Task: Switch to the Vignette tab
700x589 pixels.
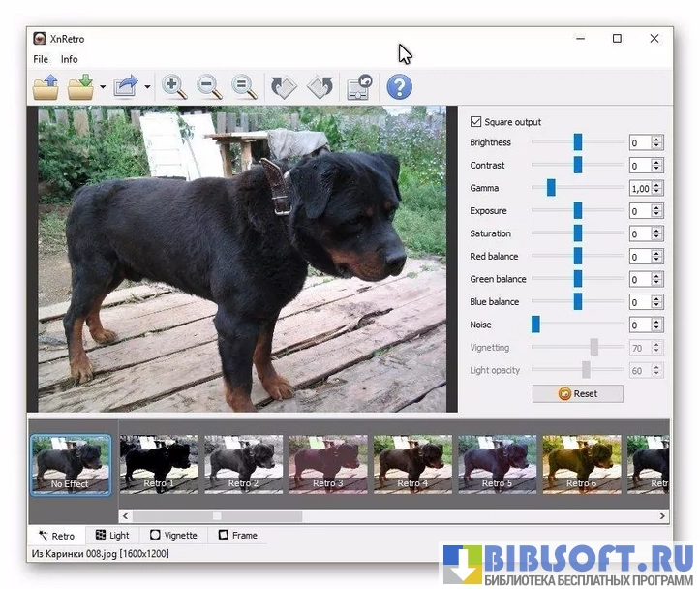Action: (173, 535)
